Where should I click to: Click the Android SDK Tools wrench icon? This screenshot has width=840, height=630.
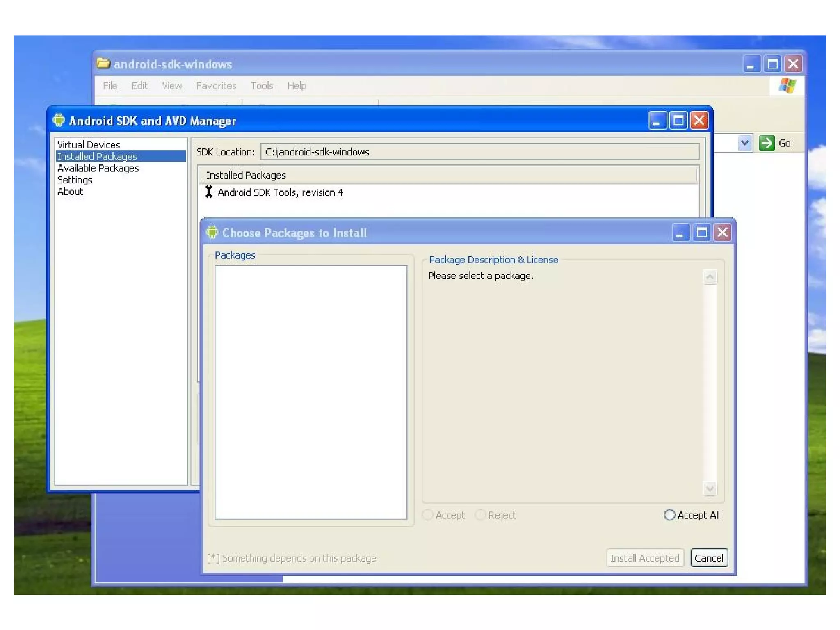(209, 192)
